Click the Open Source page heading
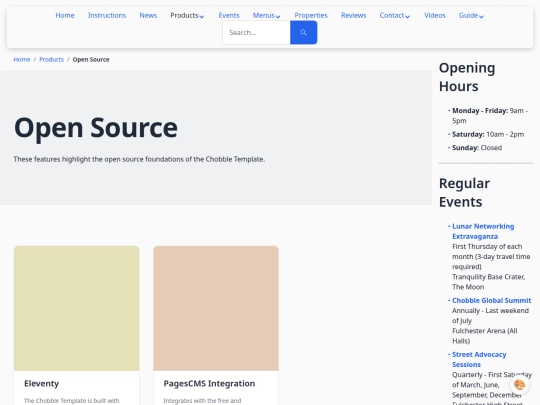Image resolution: width=540 pixels, height=405 pixels. [x=96, y=128]
